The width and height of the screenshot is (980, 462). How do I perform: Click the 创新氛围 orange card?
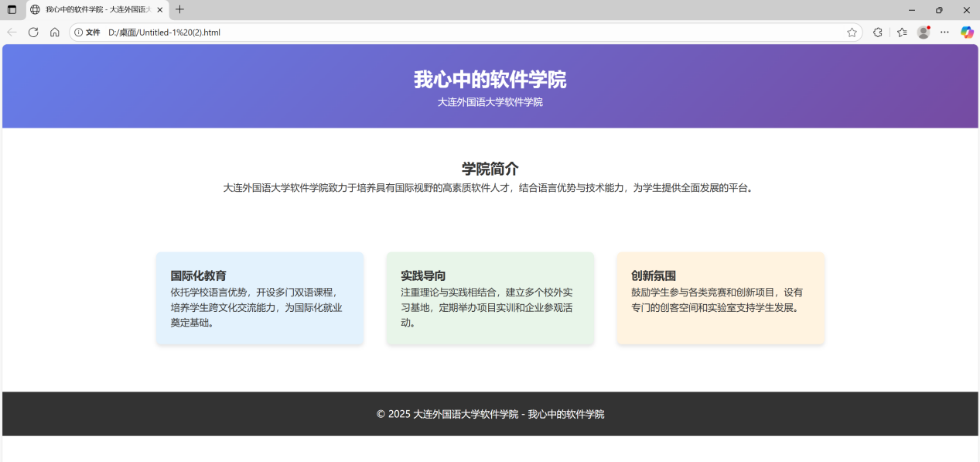click(x=720, y=298)
